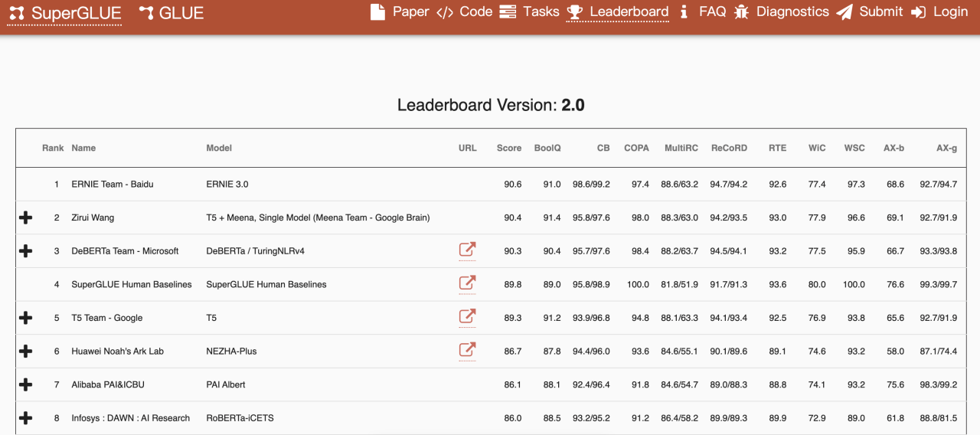Click the FAQ info icon

coord(684,12)
